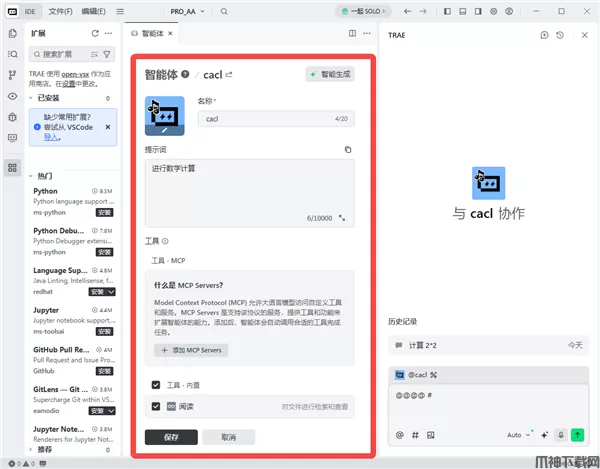Open the user account icon
The height and width of the screenshot is (469, 600).
pos(509,11)
